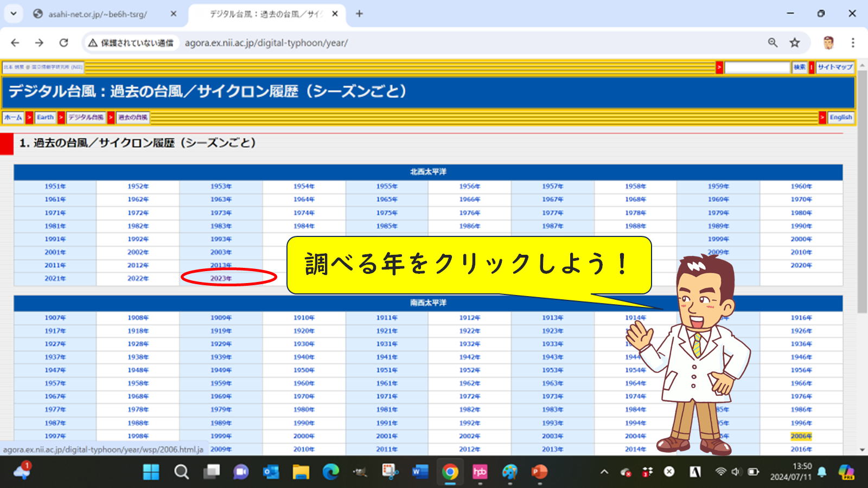Open 1985年 in the 北西太平洋 table
Screen dimensions: 868x488
(x=387, y=226)
